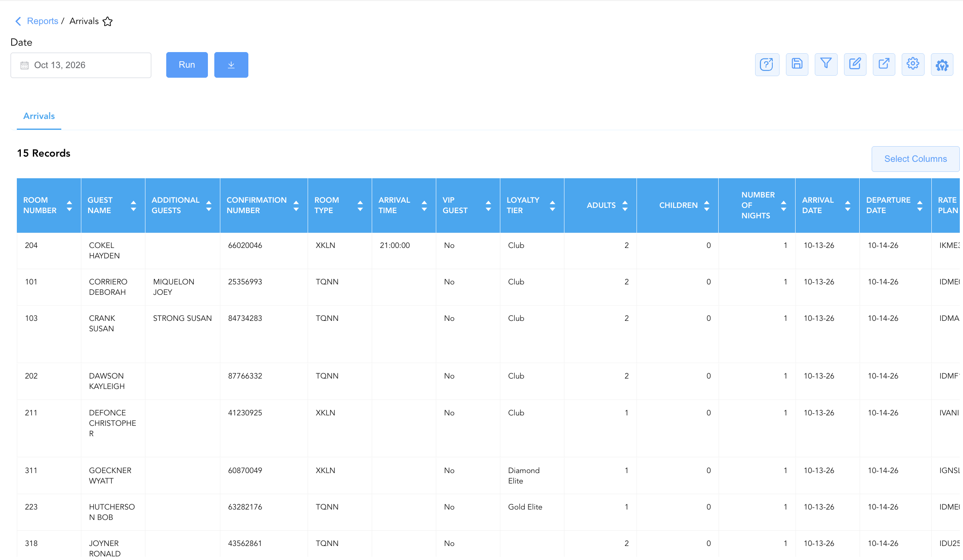Screen dimensions: 963x560
Task: Click confirmation number 66020046
Action: coord(245,246)
